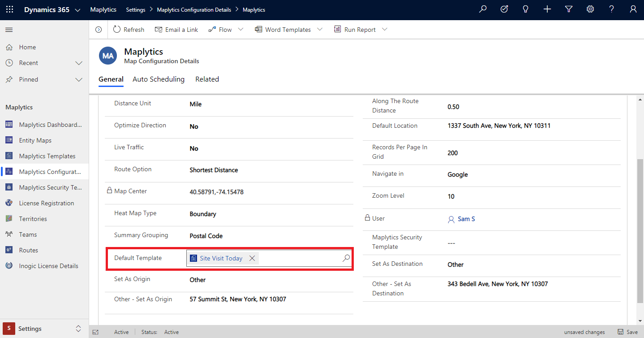This screenshot has height=338, width=644.
Task: Click the Save button in footer
Action: tap(627, 332)
